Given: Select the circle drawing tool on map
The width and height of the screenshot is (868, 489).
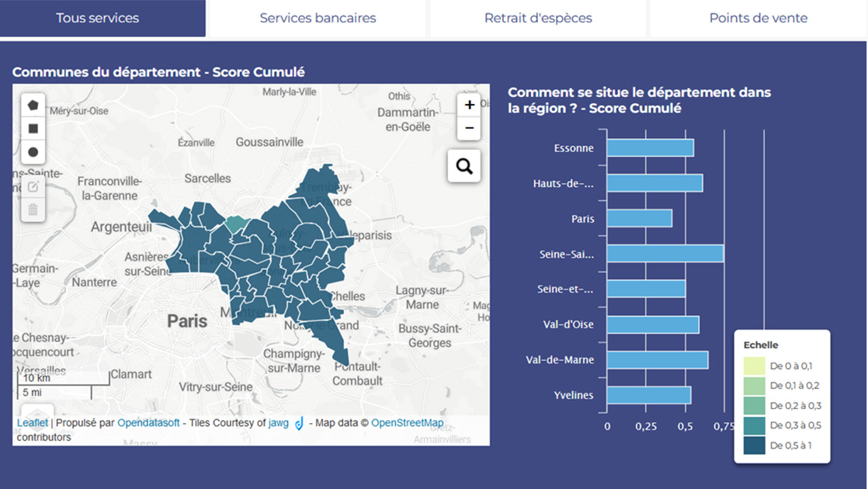Looking at the screenshot, I should (x=33, y=152).
